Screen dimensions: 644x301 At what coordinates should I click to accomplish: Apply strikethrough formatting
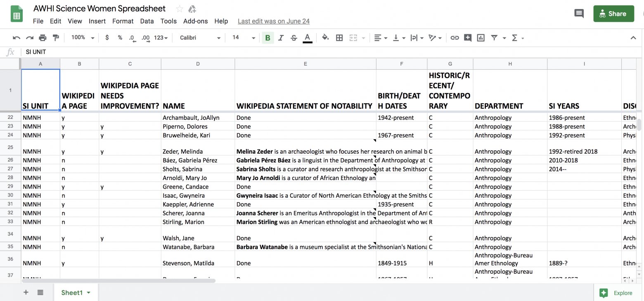pos(294,38)
